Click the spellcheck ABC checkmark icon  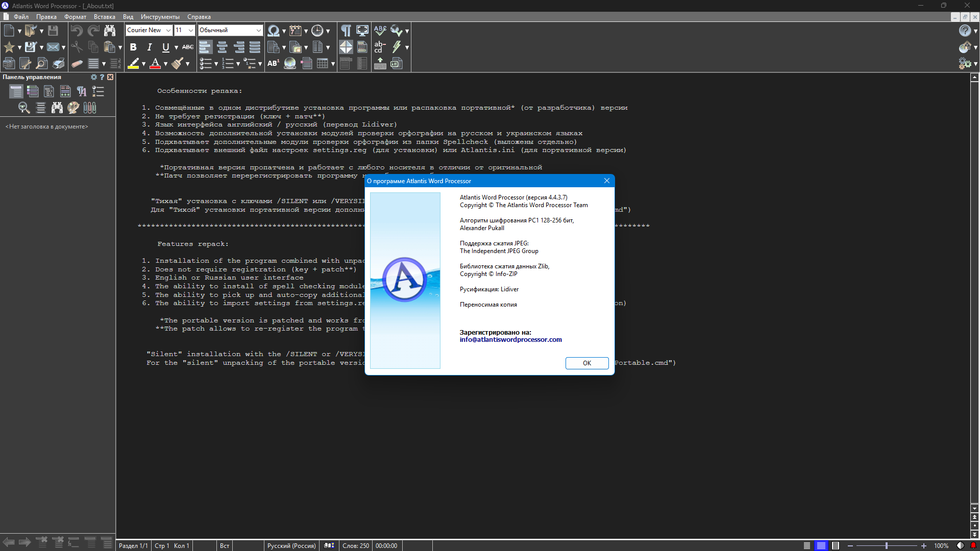tap(380, 31)
